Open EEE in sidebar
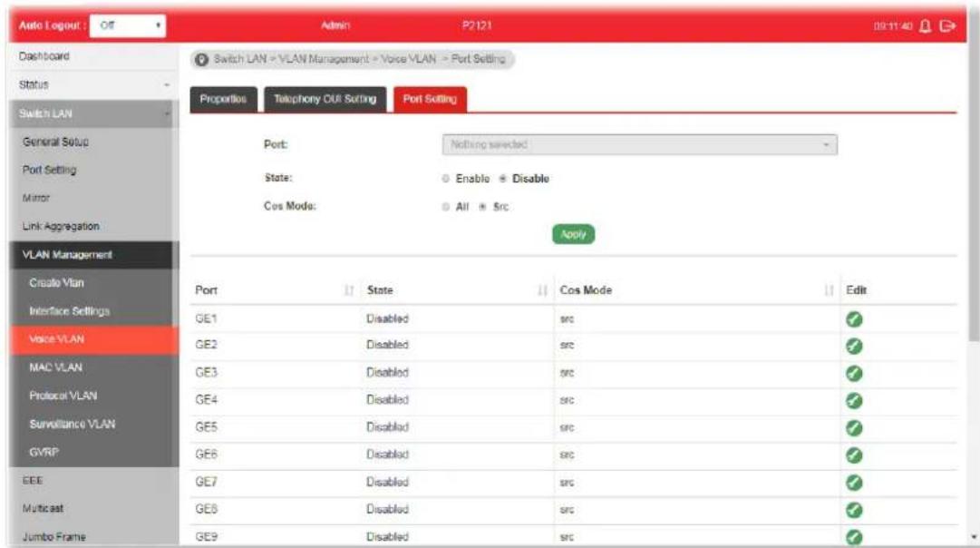980x548 pixels. [93, 481]
